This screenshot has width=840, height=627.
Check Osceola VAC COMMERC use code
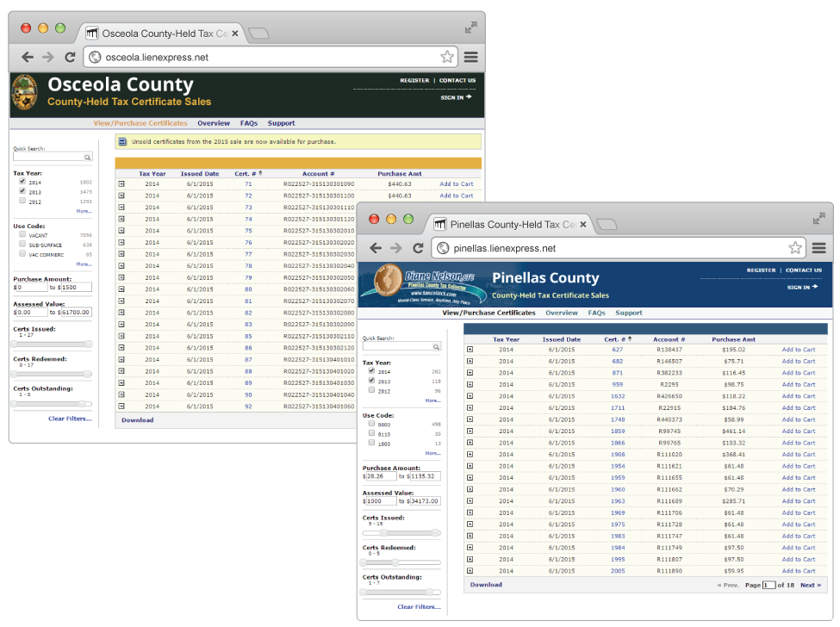pos(22,254)
